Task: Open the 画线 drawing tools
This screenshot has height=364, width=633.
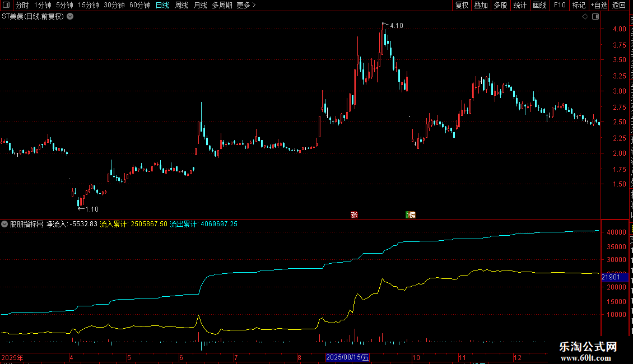Action: [540, 5]
